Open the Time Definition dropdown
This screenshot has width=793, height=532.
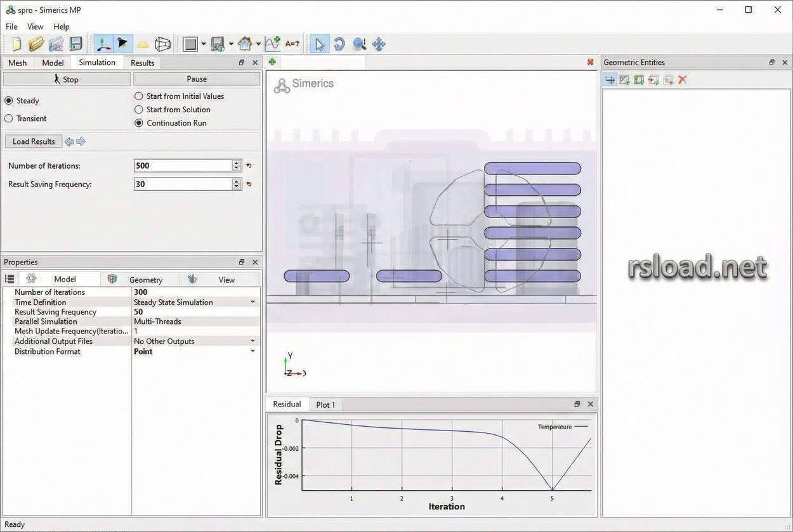(252, 302)
